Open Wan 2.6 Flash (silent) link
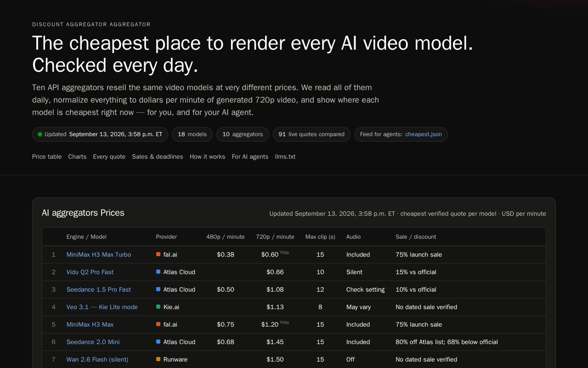The height and width of the screenshot is (368, 588). [97, 359]
